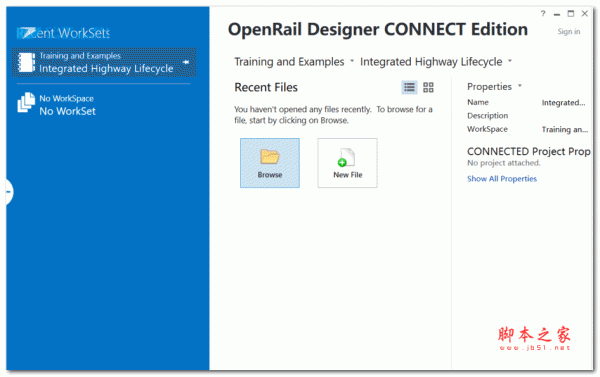Open help via the question mark icon
Image resolution: width=600 pixels, height=377 pixels.
(x=543, y=14)
